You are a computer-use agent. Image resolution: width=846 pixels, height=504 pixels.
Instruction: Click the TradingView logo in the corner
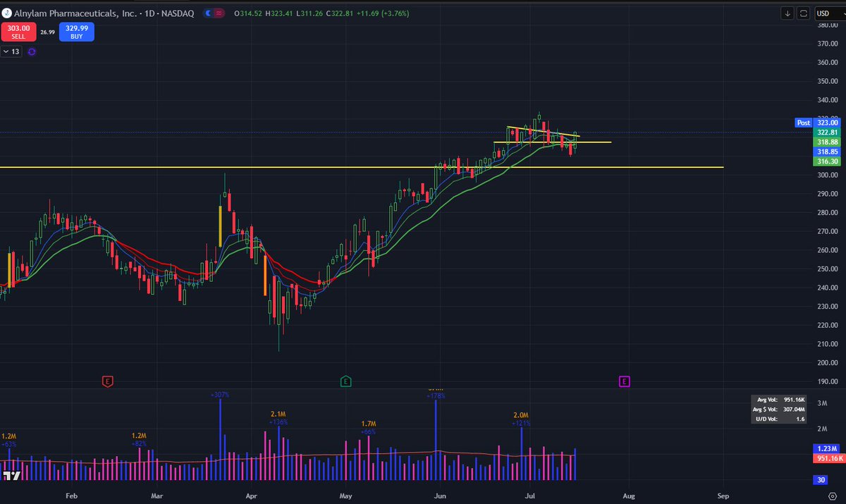coord(11,476)
